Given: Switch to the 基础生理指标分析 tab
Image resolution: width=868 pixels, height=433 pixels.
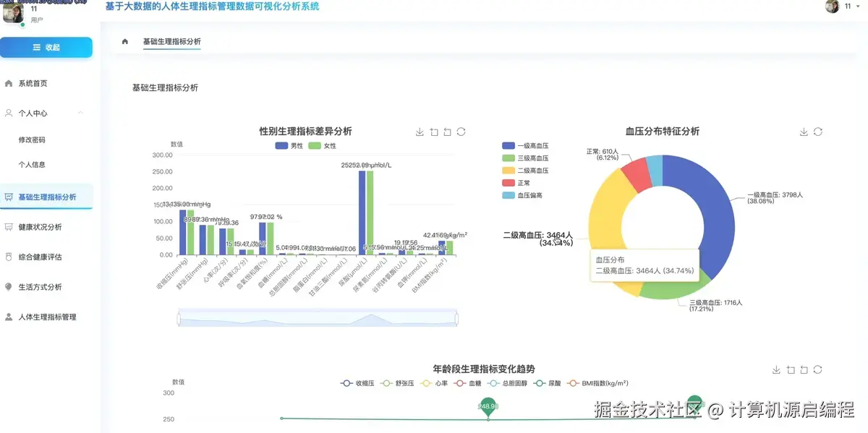Looking at the screenshot, I should pyautogui.click(x=173, y=42).
